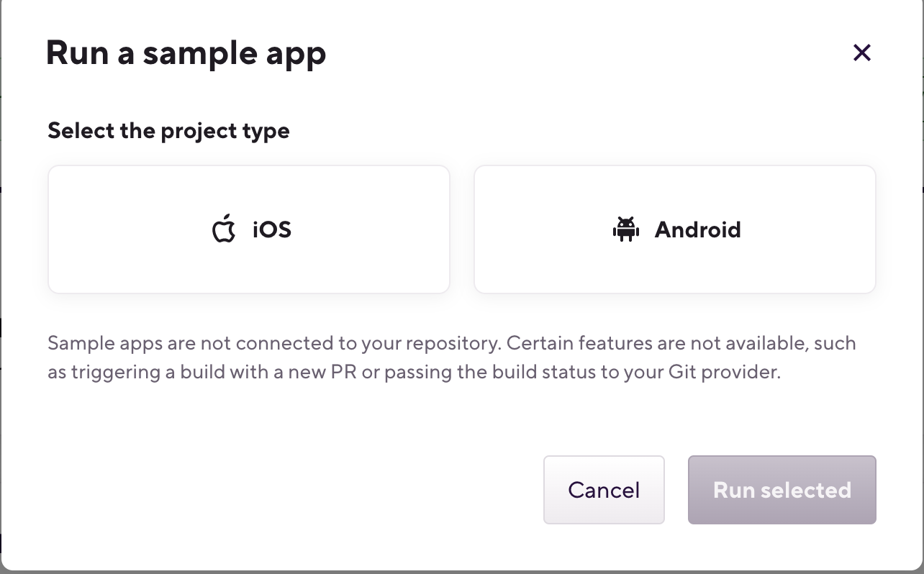
Task: Click the Run selected button
Action: point(782,490)
